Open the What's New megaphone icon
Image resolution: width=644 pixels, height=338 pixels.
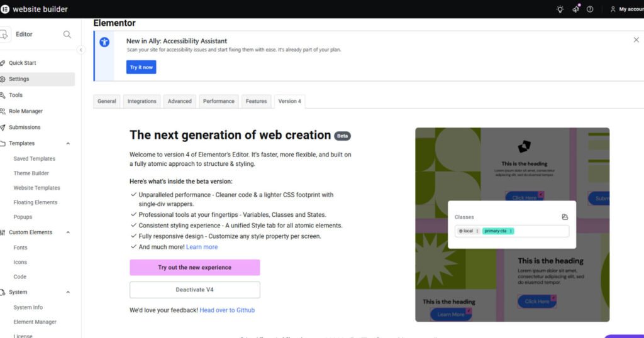(x=575, y=9)
